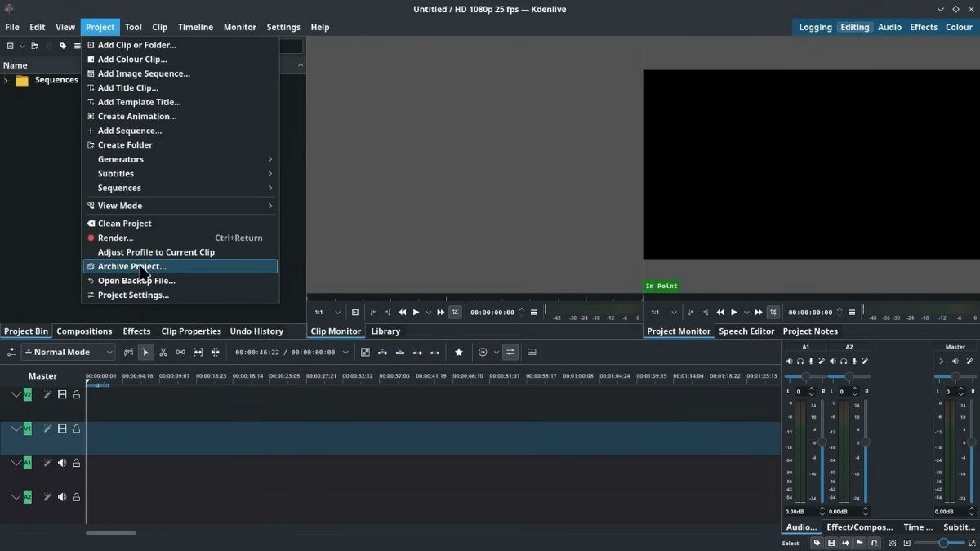
Task: Click timeline zoom slider in status bar
Action: click(939, 543)
